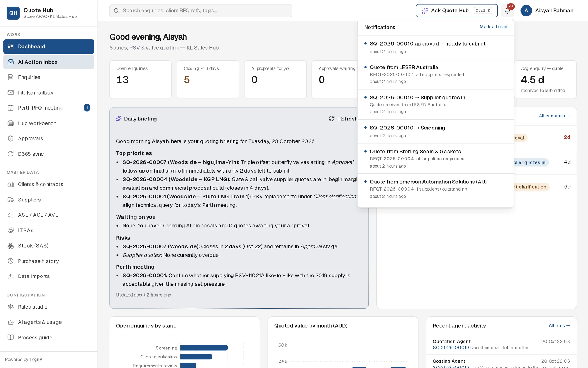Click the search enquiries input field
The width and height of the screenshot is (588, 368).
[x=201, y=11]
